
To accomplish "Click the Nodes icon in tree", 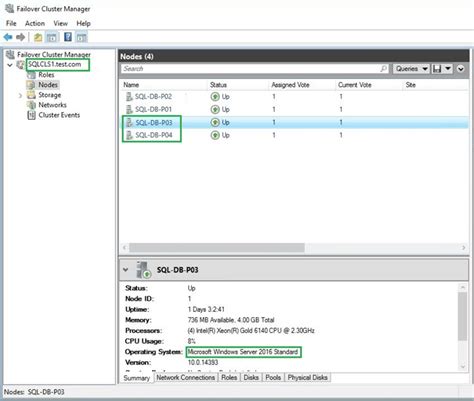I will pyautogui.click(x=31, y=85).
